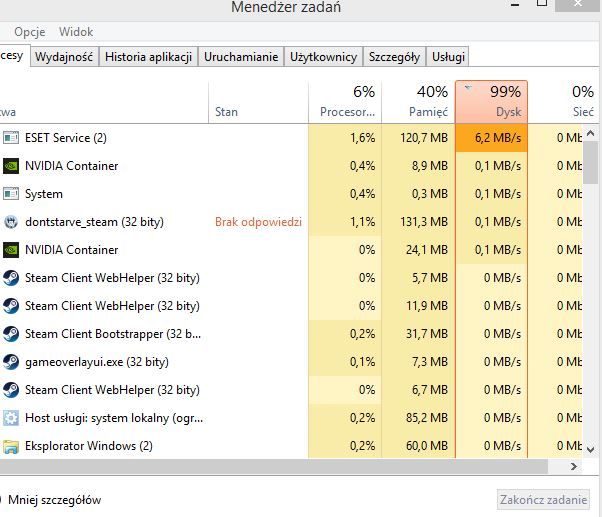
Task: Click the Steam Client Bootstrapper icon
Action: pos(11,334)
